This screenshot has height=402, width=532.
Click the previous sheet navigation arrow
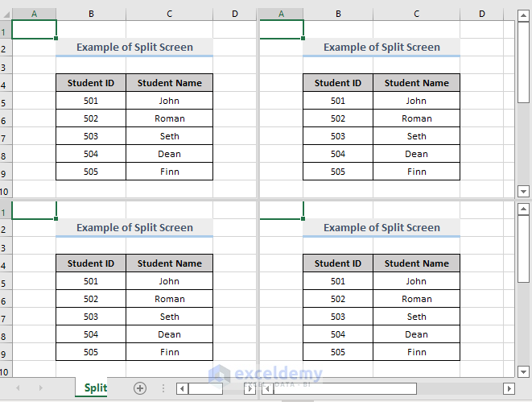(18, 387)
